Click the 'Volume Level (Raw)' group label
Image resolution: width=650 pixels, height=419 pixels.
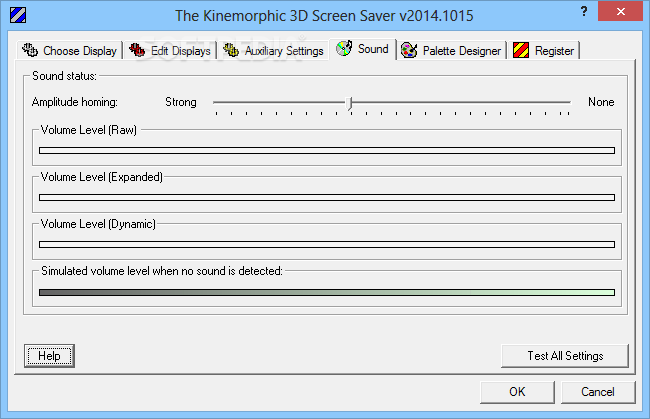[x=89, y=130]
